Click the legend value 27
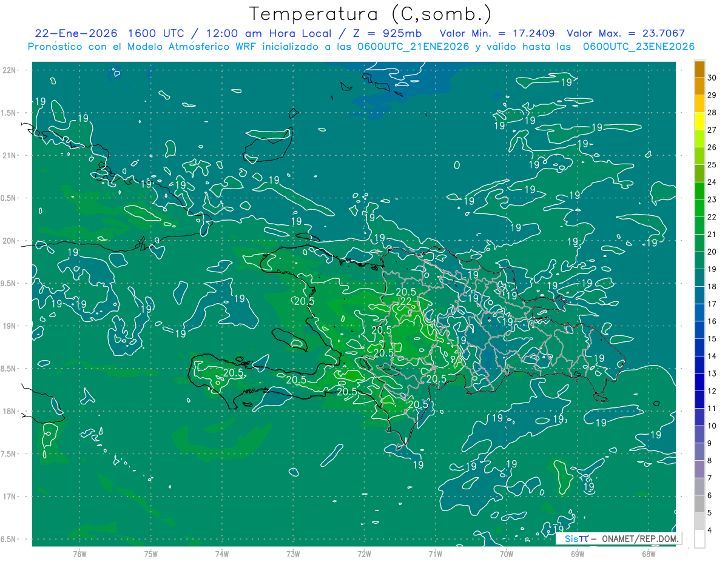 click(712, 130)
